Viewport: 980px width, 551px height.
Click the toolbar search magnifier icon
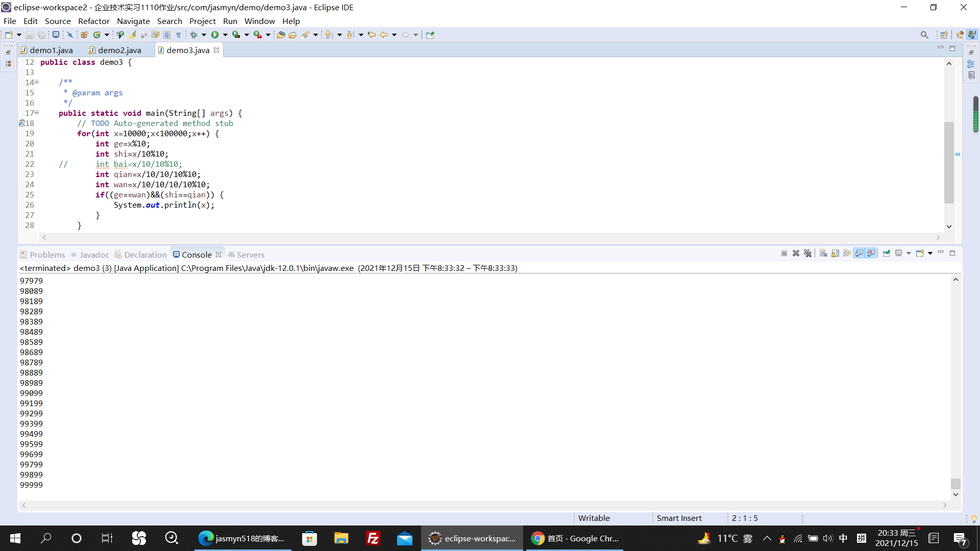[x=924, y=35]
